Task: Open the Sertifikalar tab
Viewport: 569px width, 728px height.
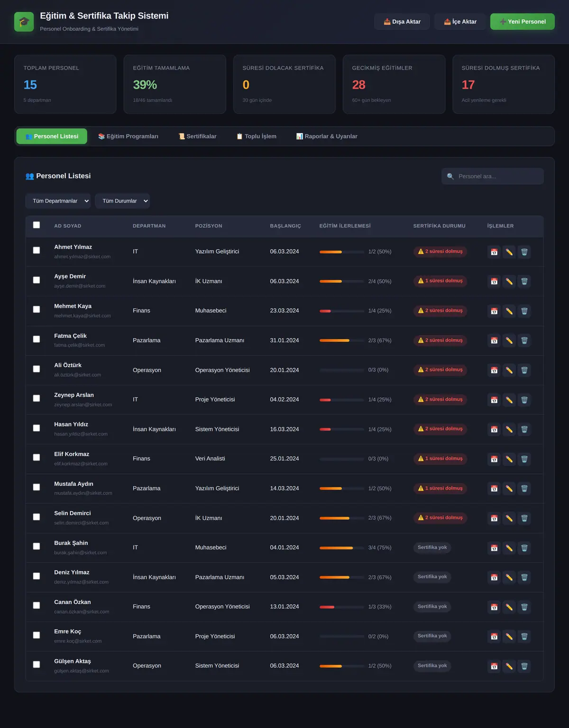Action: tap(197, 136)
